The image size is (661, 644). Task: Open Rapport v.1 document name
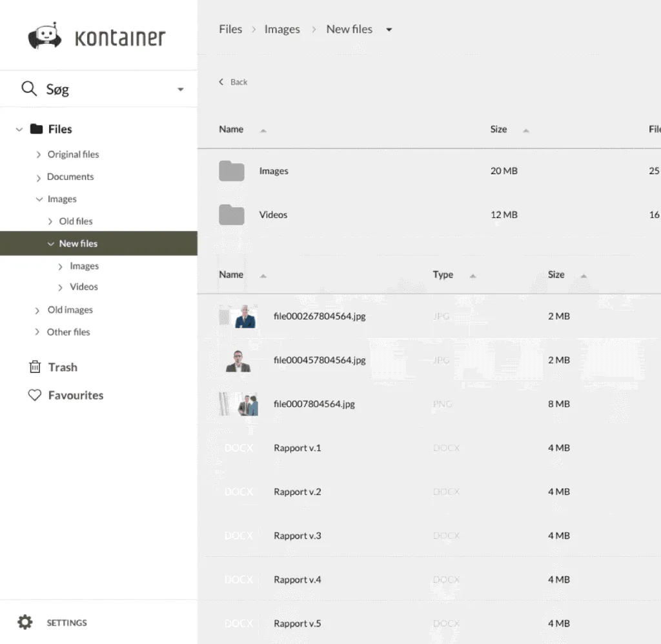[x=297, y=448]
